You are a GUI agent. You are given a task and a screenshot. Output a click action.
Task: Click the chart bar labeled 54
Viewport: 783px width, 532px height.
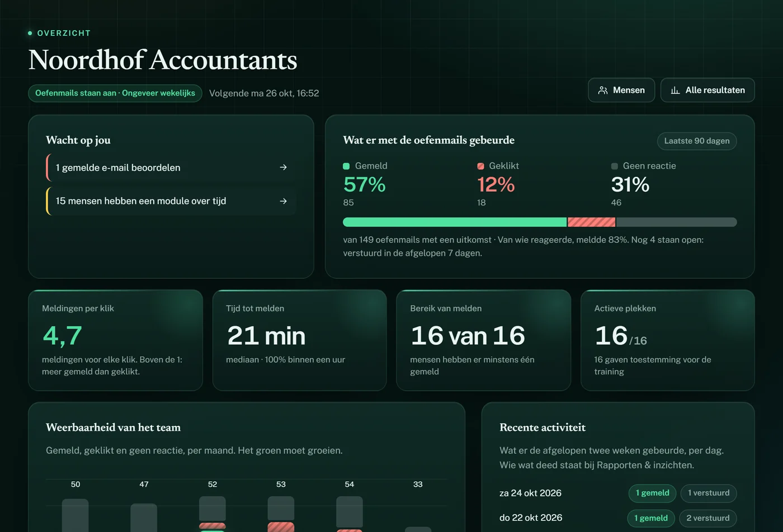point(350,514)
